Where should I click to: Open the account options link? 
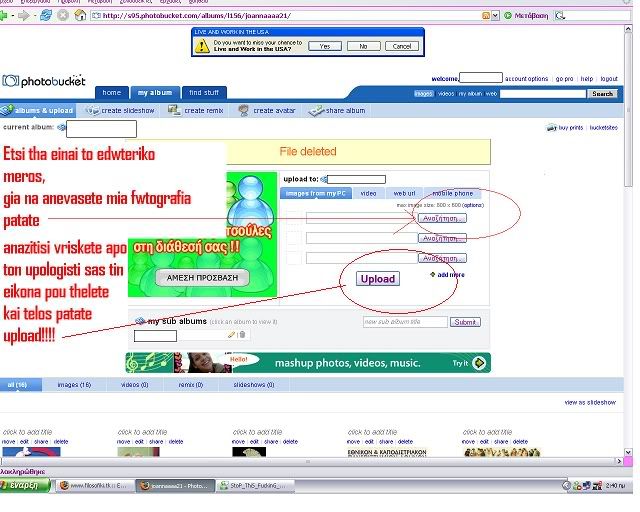[x=526, y=78]
